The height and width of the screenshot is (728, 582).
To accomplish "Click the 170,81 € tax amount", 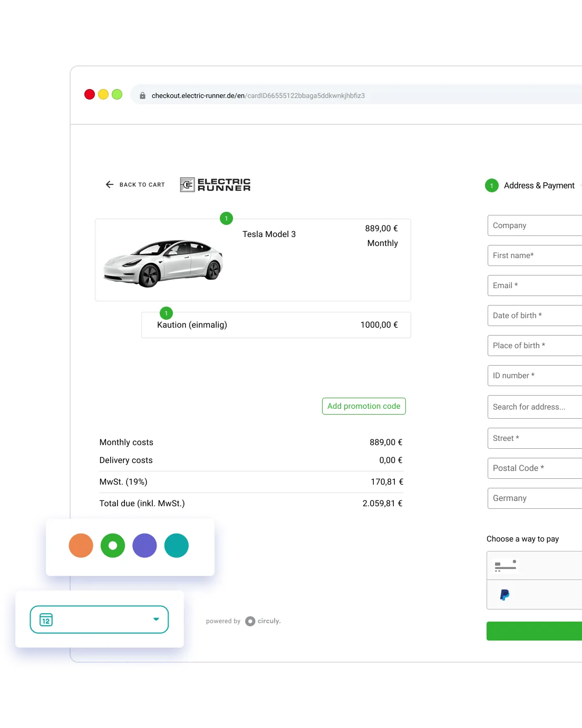I will (387, 482).
